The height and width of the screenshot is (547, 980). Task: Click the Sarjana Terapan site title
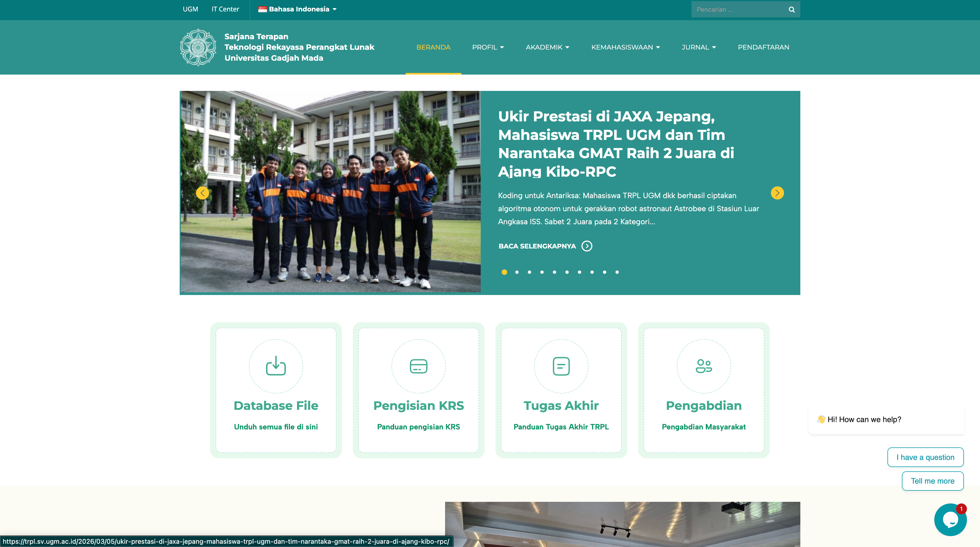point(299,47)
